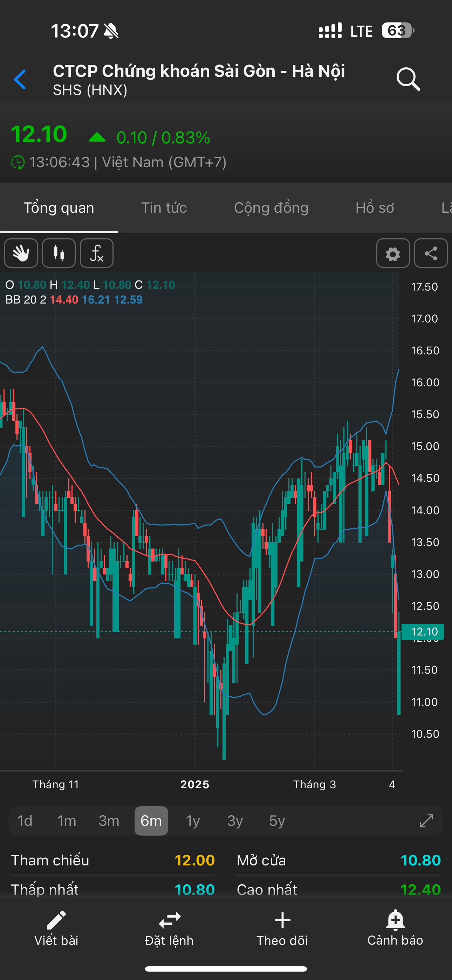
Task: Select the 3m time range
Action: pyautogui.click(x=109, y=821)
